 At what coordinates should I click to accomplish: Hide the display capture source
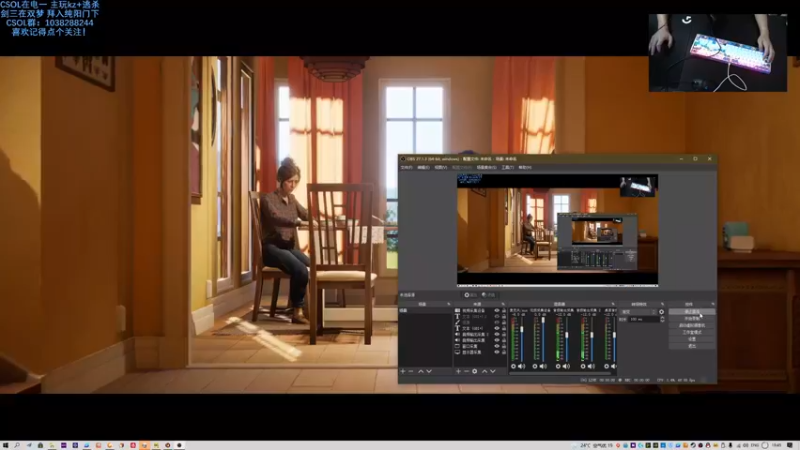(x=497, y=352)
